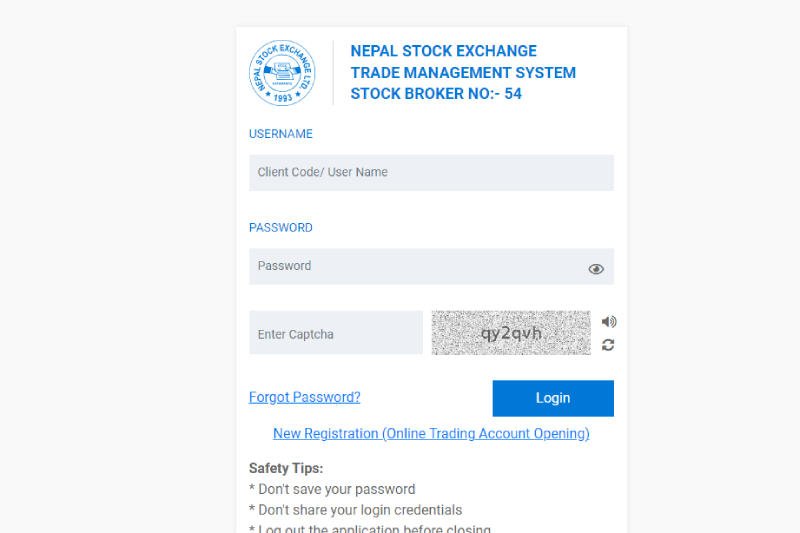Focus the Client Code/ User Name field
The height and width of the screenshot is (533, 800).
point(431,173)
